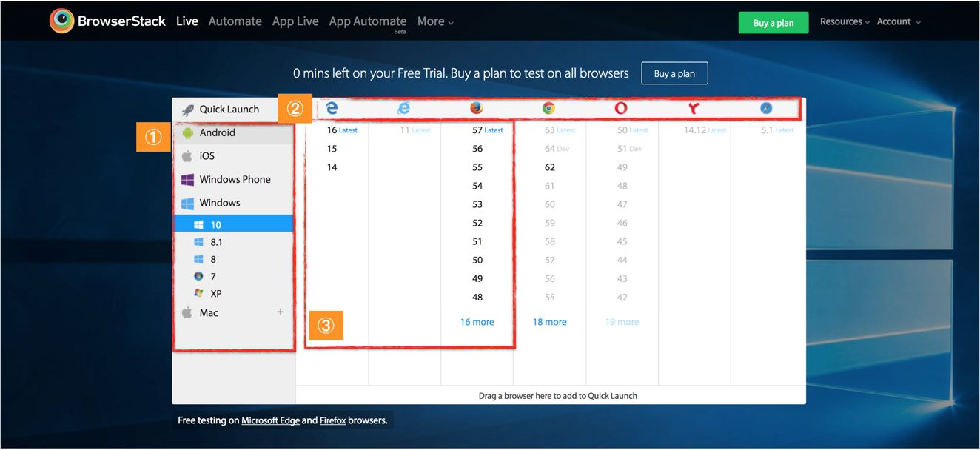980x450 pixels.
Task: Launch Firefox version 50
Action: point(477,260)
